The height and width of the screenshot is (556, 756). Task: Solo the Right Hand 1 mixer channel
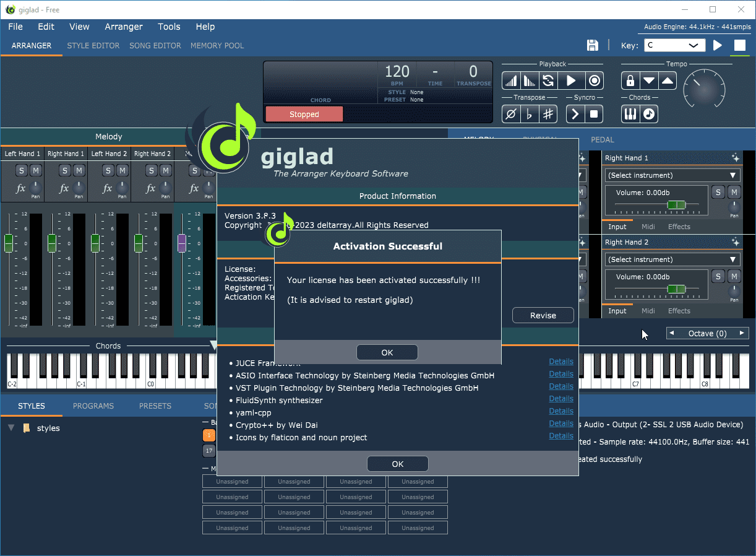point(65,171)
